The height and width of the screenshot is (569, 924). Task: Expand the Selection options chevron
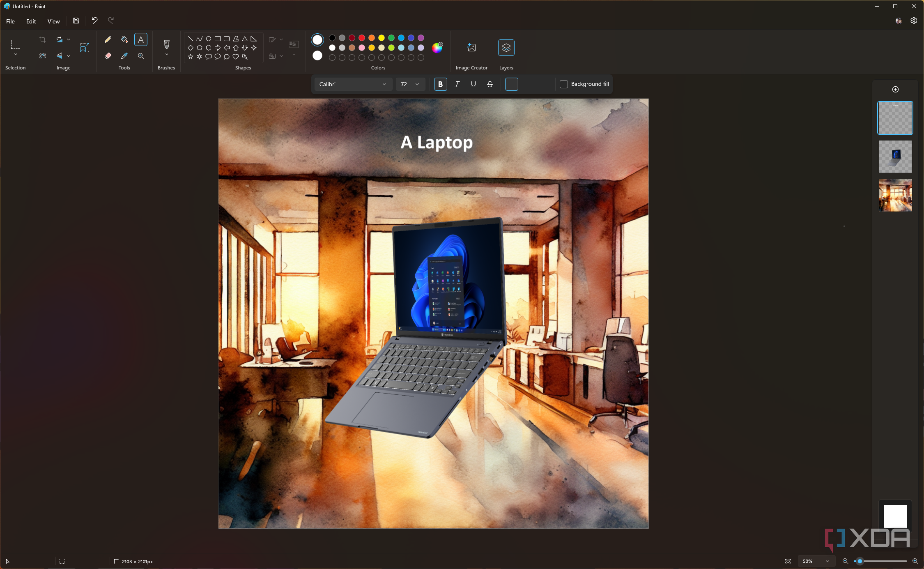click(15, 55)
